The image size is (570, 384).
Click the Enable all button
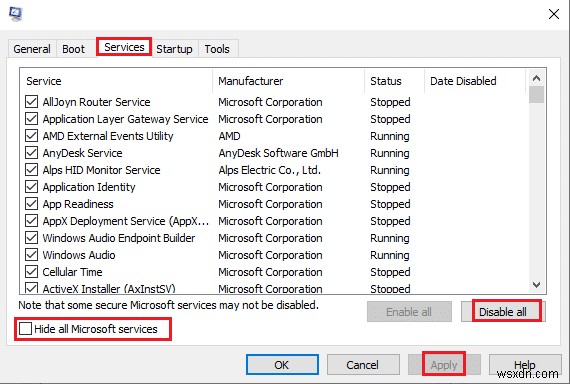tap(409, 312)
